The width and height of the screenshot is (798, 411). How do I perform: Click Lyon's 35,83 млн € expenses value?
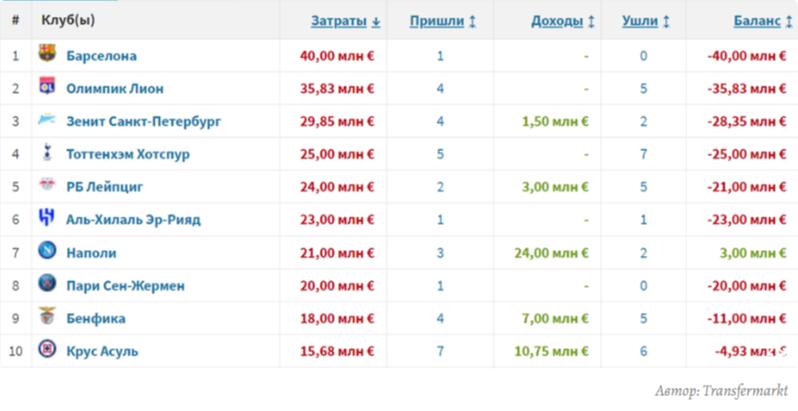point(337,89)
